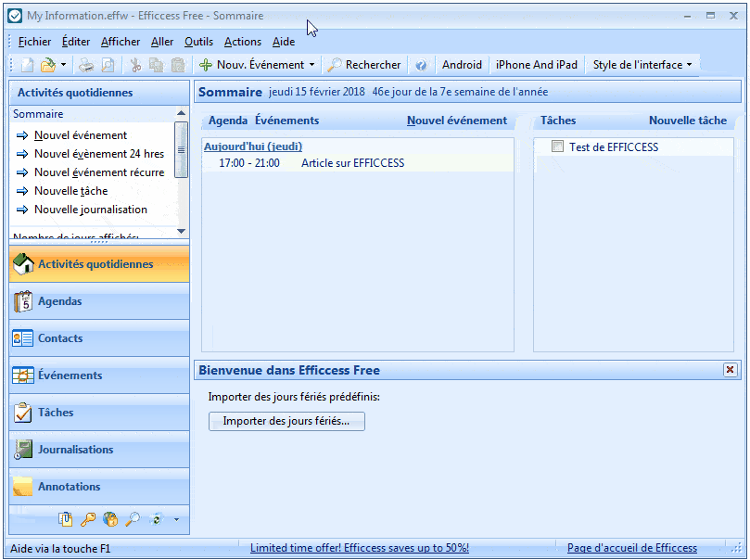Open the Aide menu
750x560 pixels.
pyautogui.click(x=284, y=42)
